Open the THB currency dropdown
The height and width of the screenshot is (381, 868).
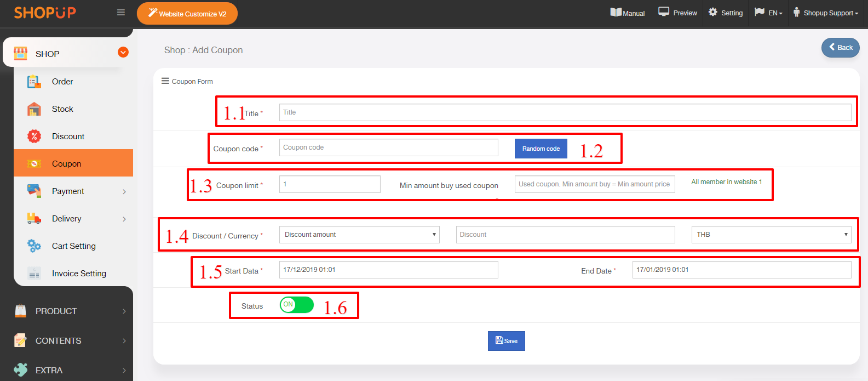771,235
